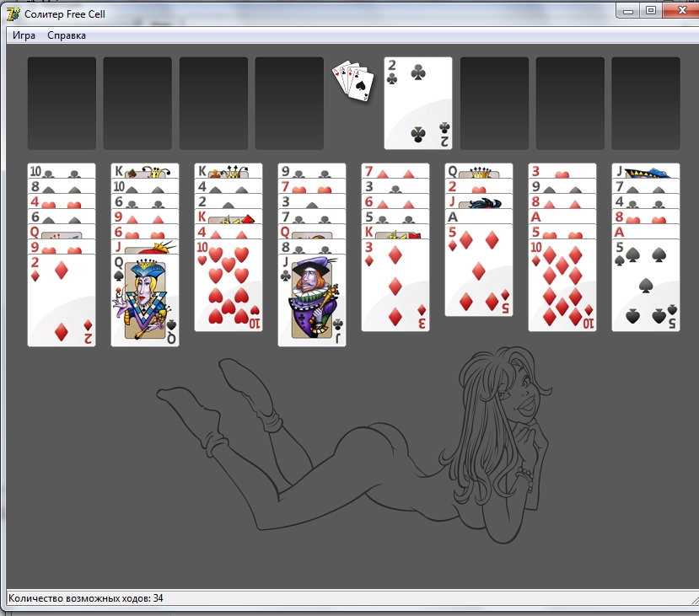Click the 5 of clubs card
Screen dimensions: 699x616
pos(395,217)
